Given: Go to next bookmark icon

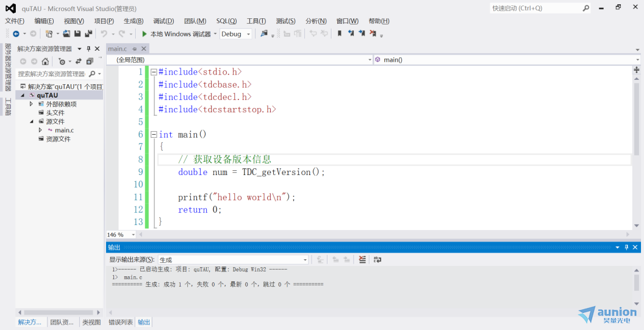Looking at the screenshot, I should pos(362,34).
